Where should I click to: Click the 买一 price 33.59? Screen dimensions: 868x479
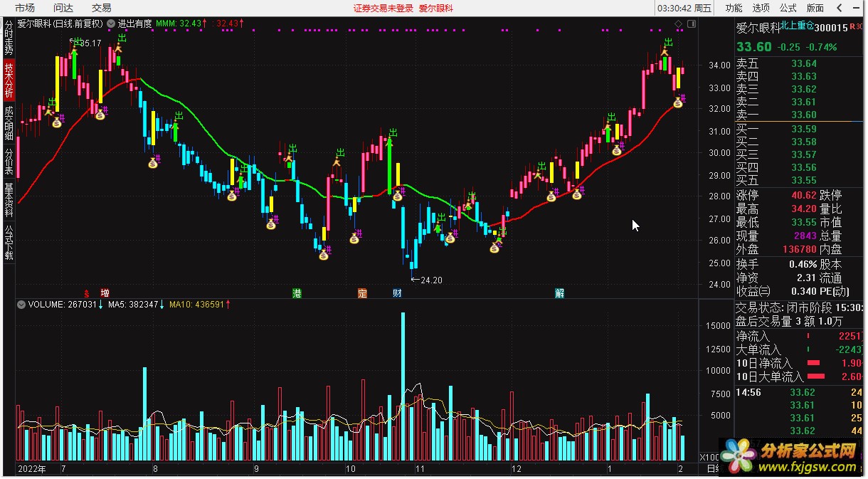pyautogui.click(x=804, y=129)
